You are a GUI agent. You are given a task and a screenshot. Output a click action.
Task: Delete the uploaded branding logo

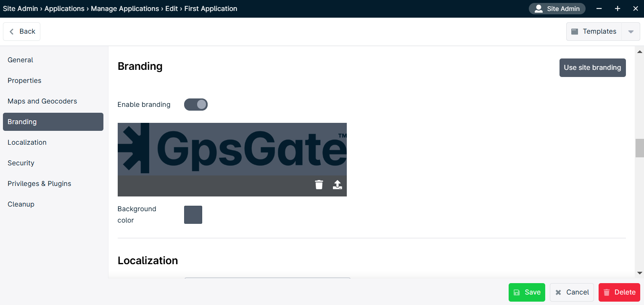click(x=319, y=185)
